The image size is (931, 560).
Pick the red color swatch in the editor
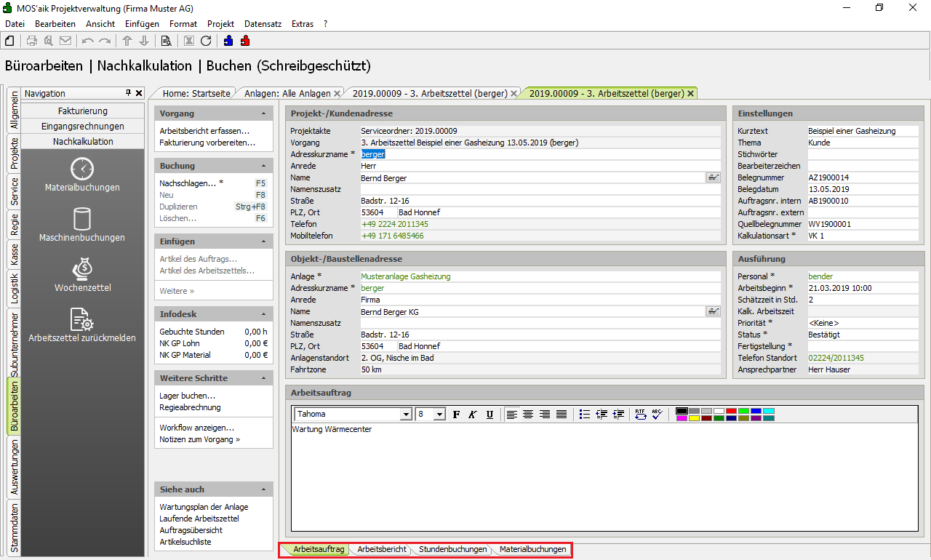click(731, 411)
